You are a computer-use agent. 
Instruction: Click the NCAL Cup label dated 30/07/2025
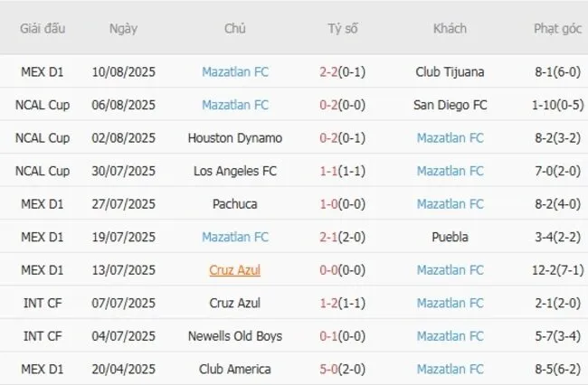click(x=43, y=171)
